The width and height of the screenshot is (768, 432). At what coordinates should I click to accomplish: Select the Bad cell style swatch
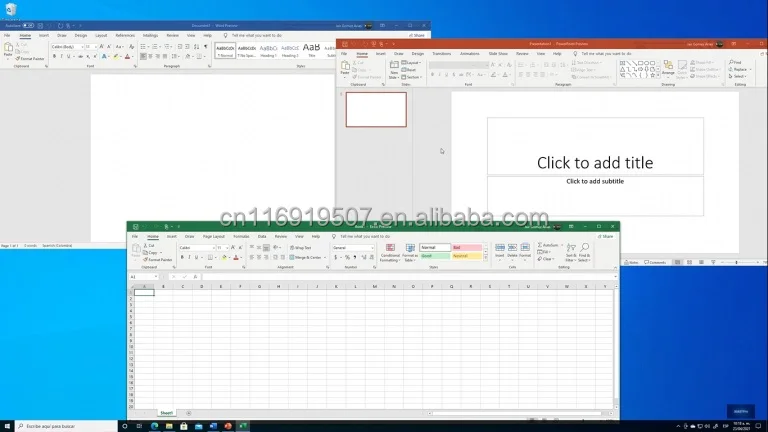coord(467,247)
